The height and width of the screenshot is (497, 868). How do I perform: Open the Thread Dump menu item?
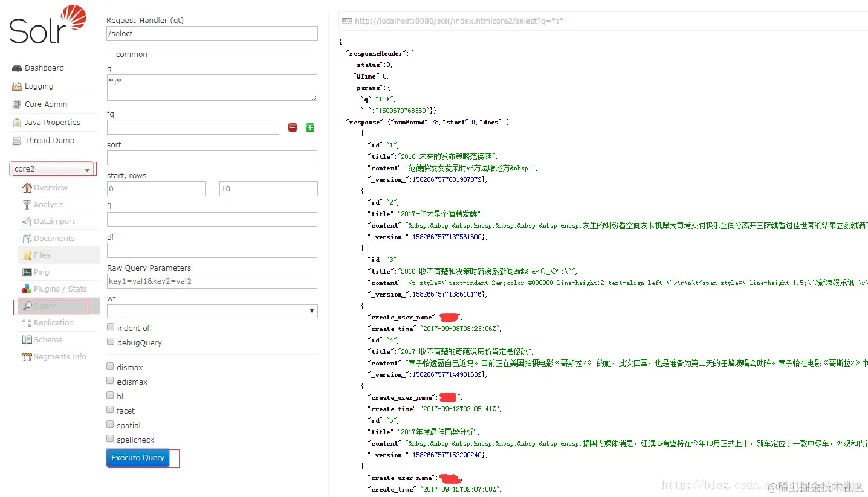[x=50, y=141]
